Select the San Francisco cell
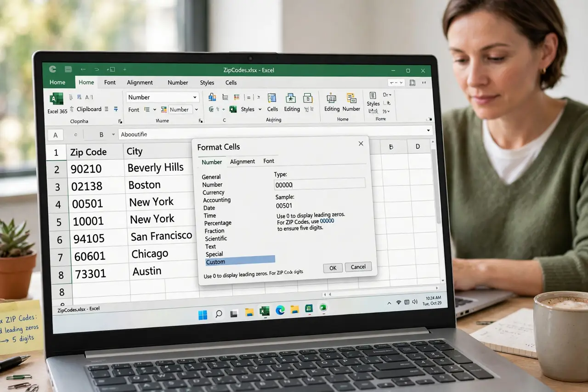This screenshot has height=392, width=588. point(161,236)
